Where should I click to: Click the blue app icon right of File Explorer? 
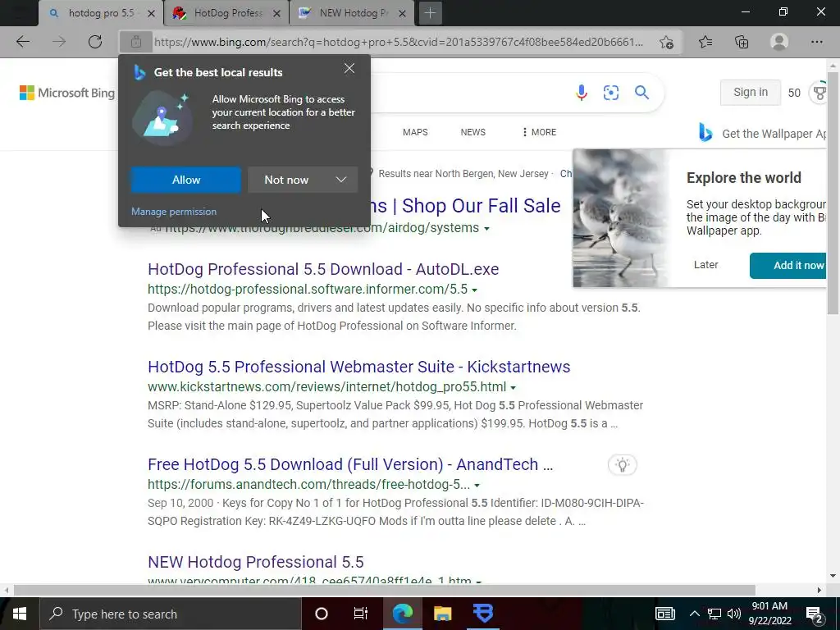click(483, 614)
